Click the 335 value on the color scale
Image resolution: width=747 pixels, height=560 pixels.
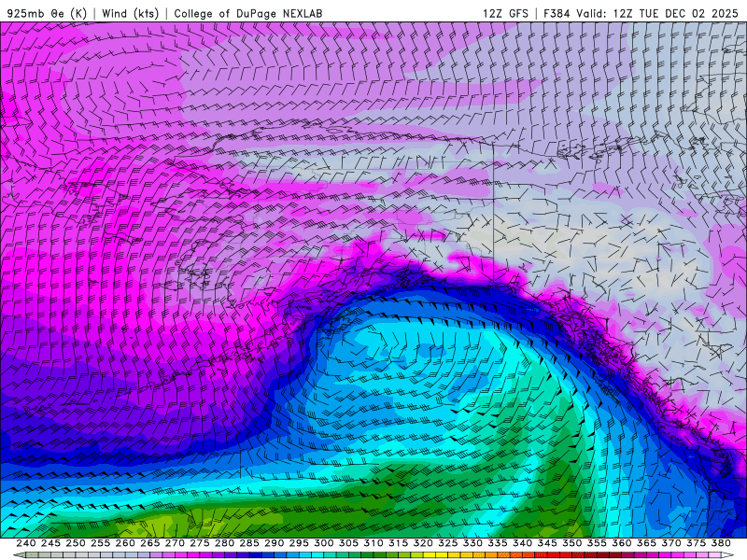[498, 543]
